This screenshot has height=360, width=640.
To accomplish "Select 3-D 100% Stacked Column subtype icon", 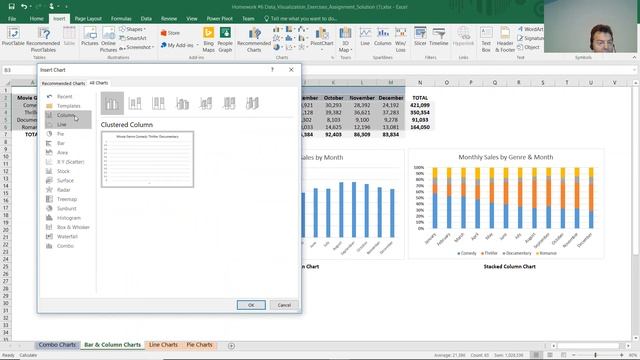I will [229, 103].
